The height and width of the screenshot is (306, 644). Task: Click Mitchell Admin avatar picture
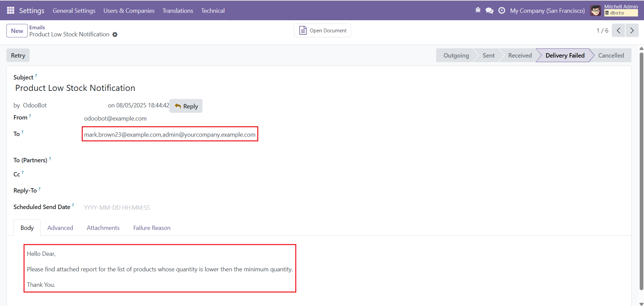click(596, 11)
